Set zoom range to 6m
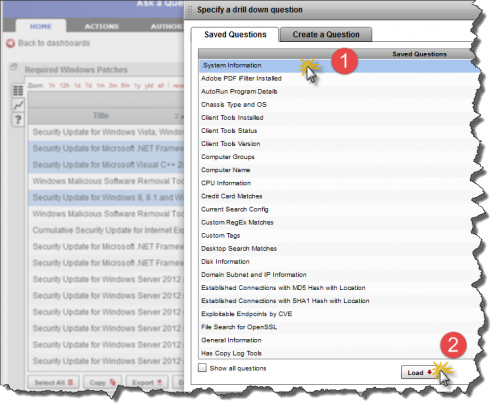This screenshot has height=413, width=500. (125, 86)
